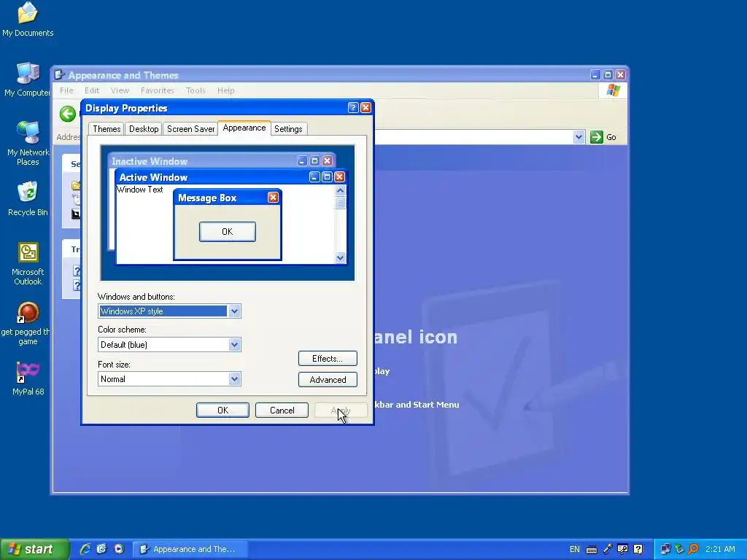Click Window Text in preview
747x560 pixels.
[x=140, y=190]
